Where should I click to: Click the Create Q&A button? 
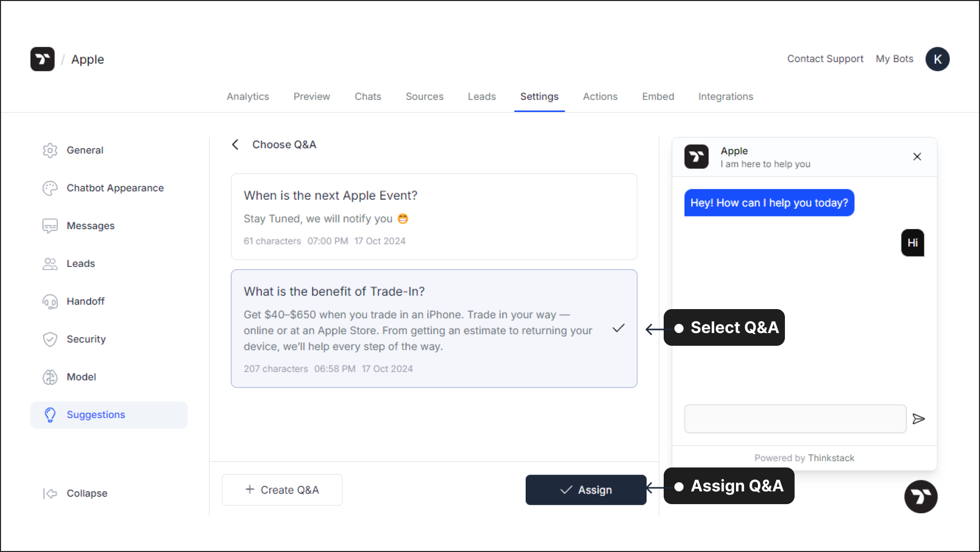282,490
